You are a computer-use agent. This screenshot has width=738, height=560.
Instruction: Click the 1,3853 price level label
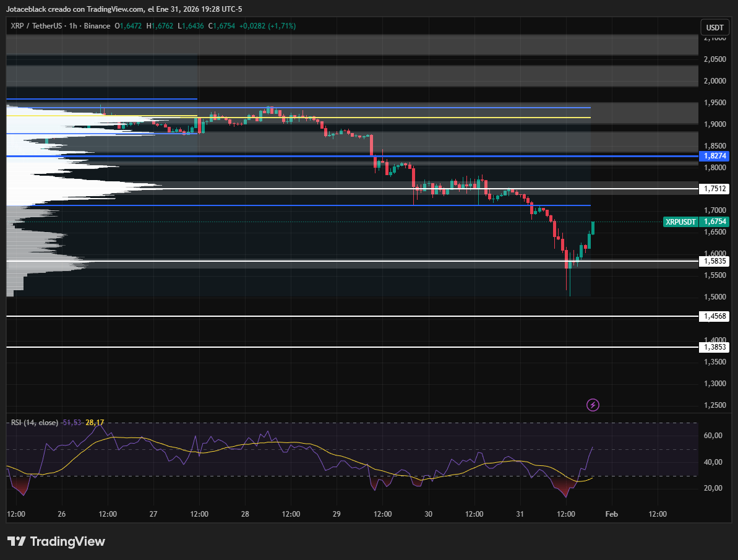714,347
